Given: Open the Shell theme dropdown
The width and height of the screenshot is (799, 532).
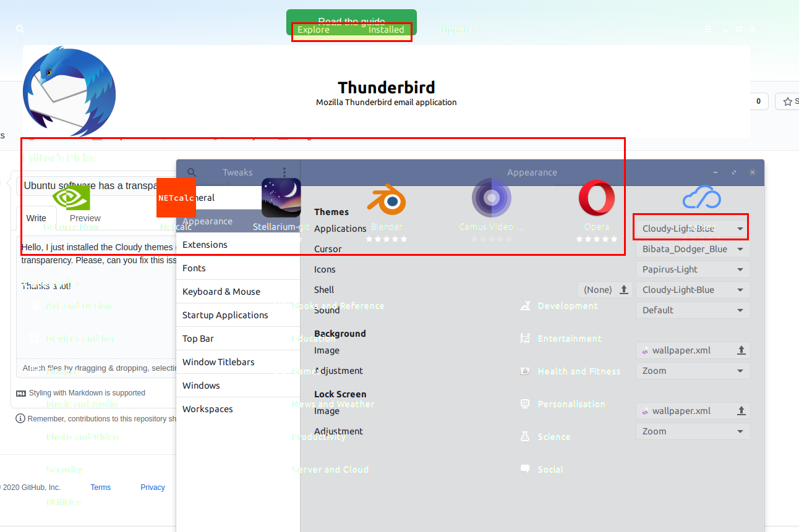Looking at the screenshot, I should (693, 290).
